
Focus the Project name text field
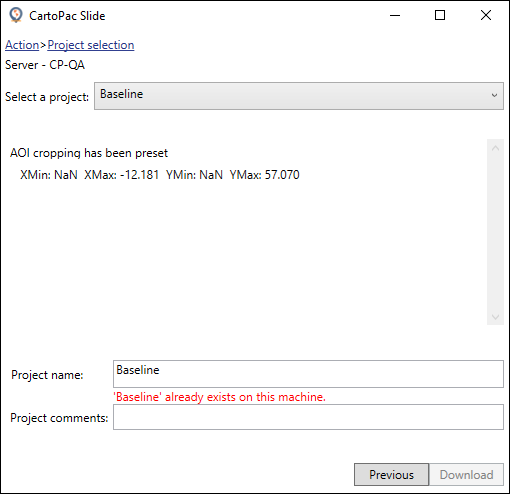pyautogui.click(x=308, y=374)
